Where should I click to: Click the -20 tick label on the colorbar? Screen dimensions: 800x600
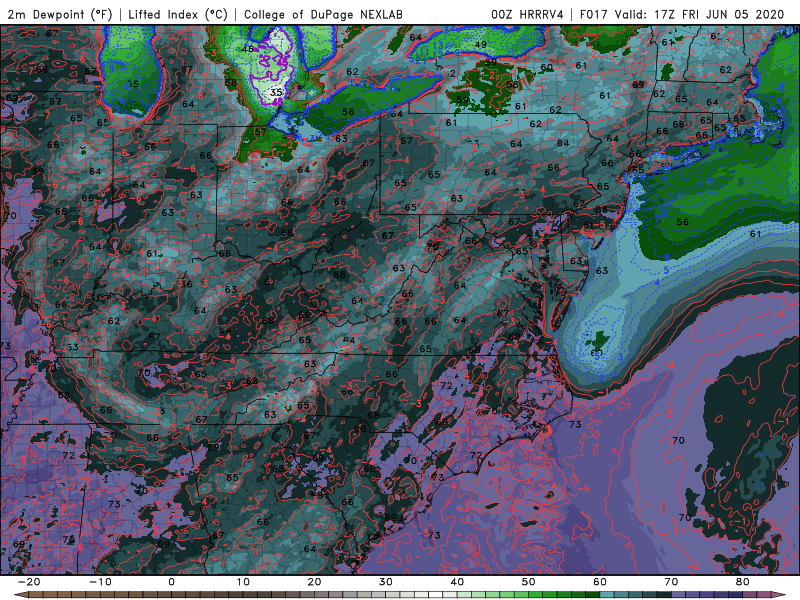coord(29,582)
